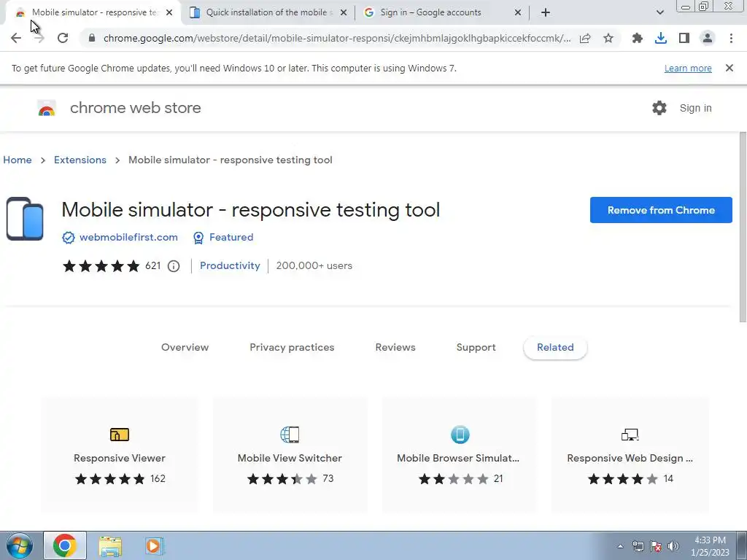Open the Responsive Viewer extension icon

[120, 435]
